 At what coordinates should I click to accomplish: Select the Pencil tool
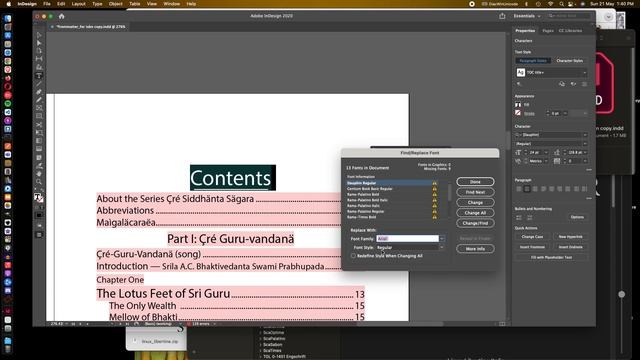pos(39,100)
